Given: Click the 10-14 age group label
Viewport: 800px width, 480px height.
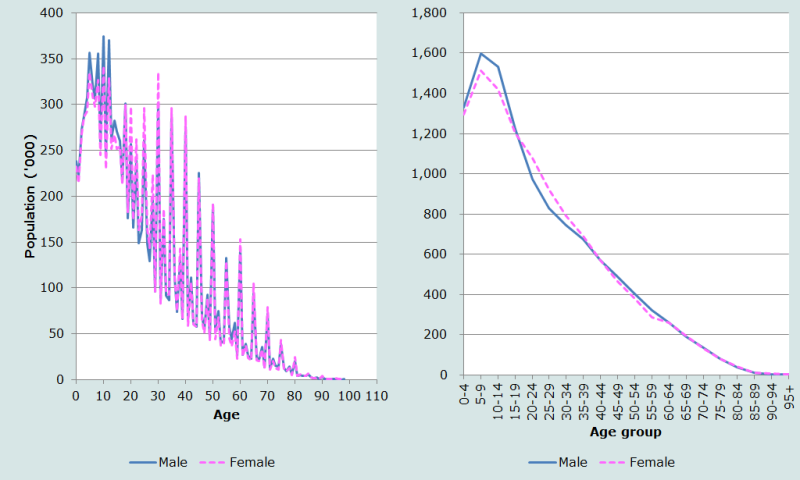Looking at the screenshot, I should (498, 402).
